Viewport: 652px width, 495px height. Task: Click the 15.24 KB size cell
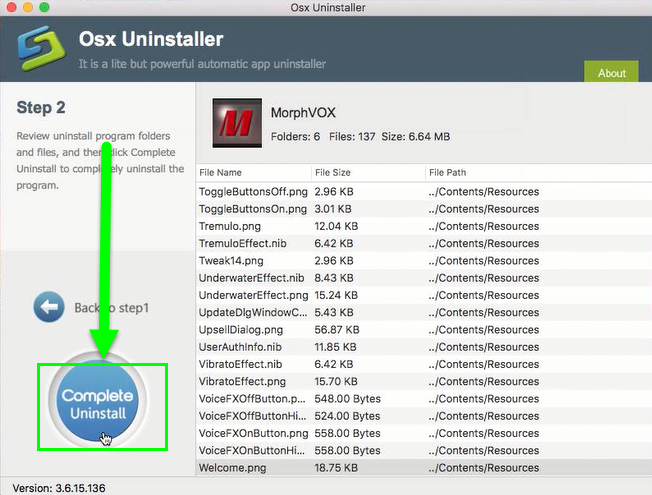(x=336, y=295)
